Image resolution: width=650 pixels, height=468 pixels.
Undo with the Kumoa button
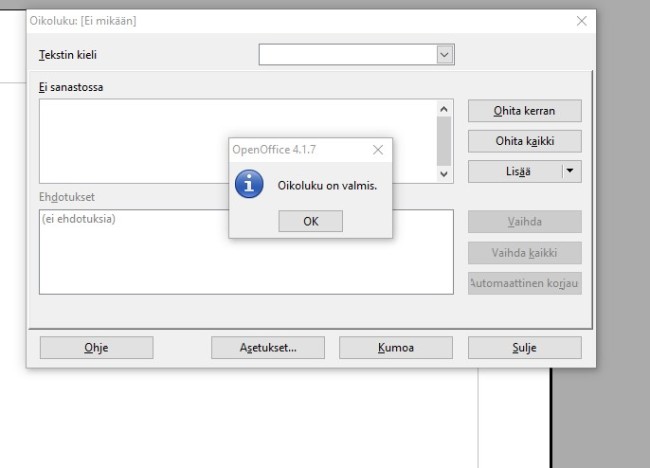[395, 348]
